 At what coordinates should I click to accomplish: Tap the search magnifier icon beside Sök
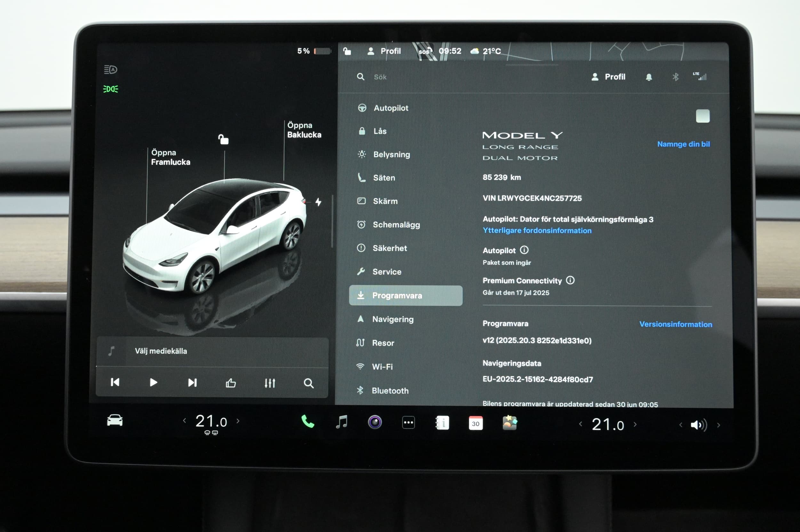tap(360, 77)
